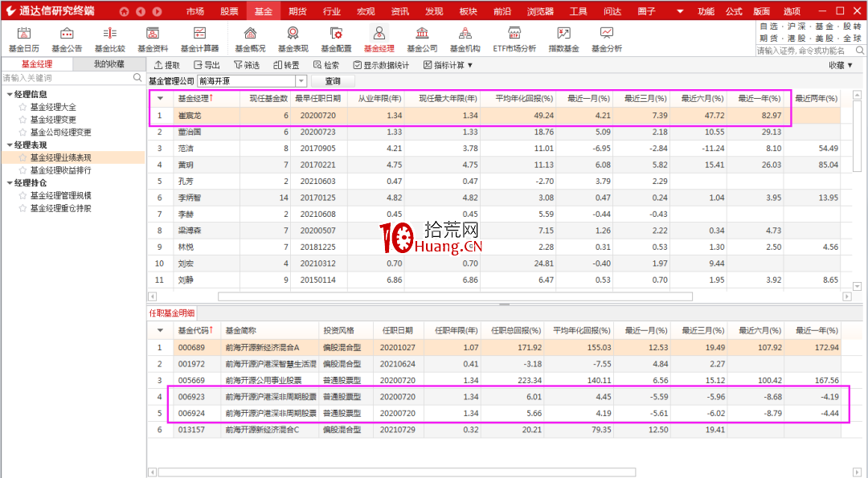This screenshot has height=478, width=868.
Task: Click the 提取 extract toolbar item
Action: pyautogui.click(x=167, y=65)
